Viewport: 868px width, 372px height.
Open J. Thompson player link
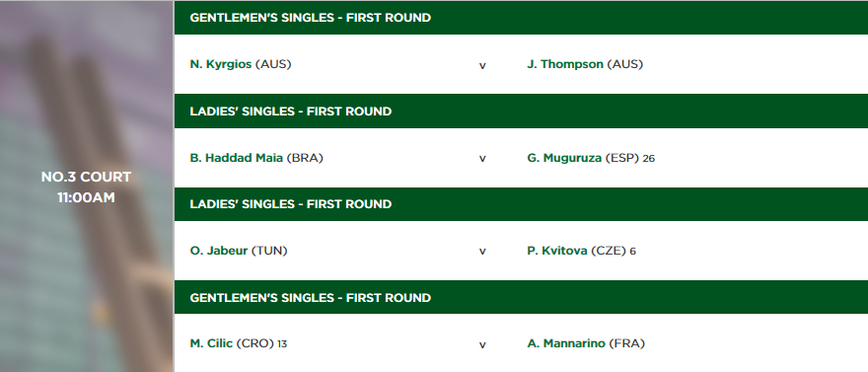coord(565,64)
